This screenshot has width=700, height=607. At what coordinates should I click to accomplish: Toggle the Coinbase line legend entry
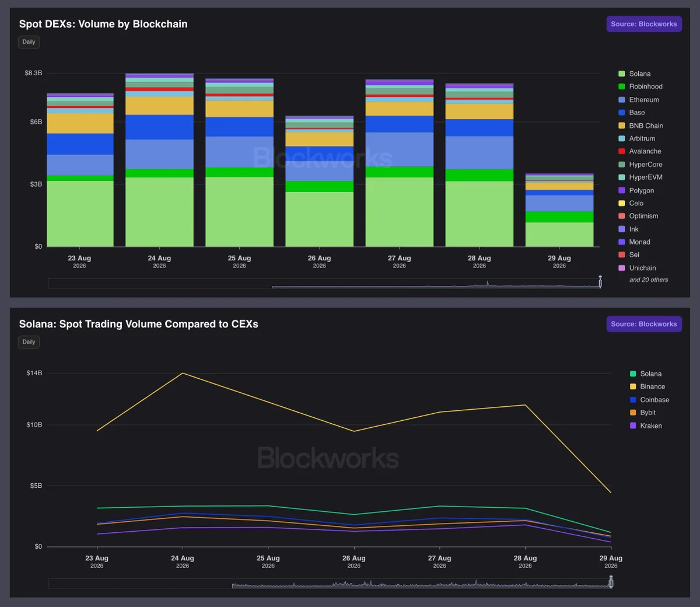[x=649, y=400]
